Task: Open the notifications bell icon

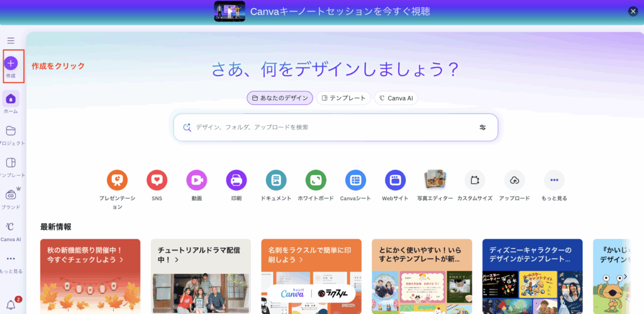Action: 11,305
